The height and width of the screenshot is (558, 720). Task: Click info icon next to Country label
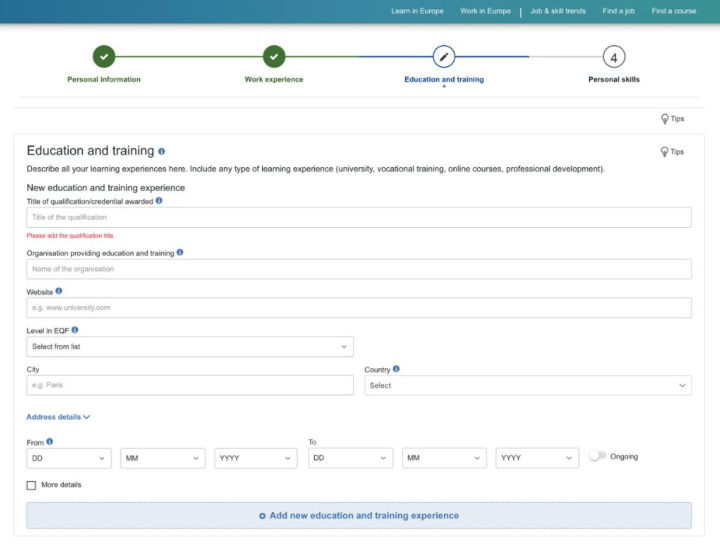click(396, 369)
